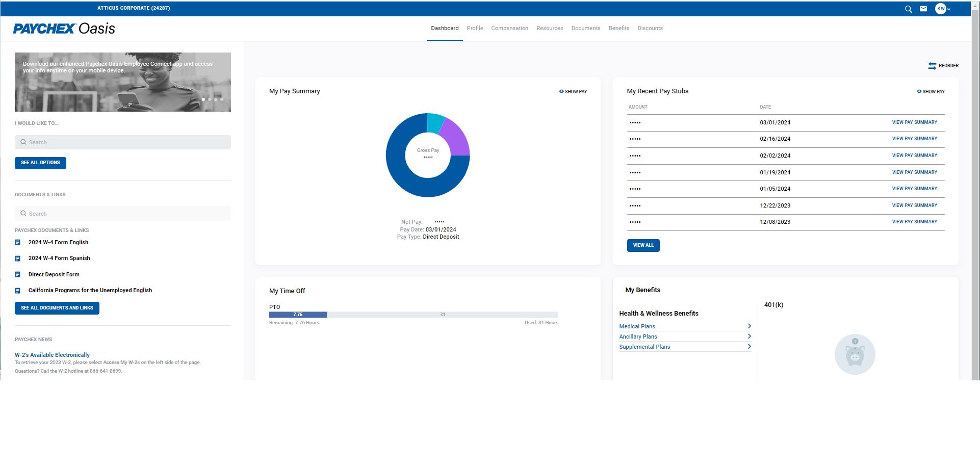
Task: Open the 2024 W-4 Form Spanish document icon
Action: pos(18,258)
